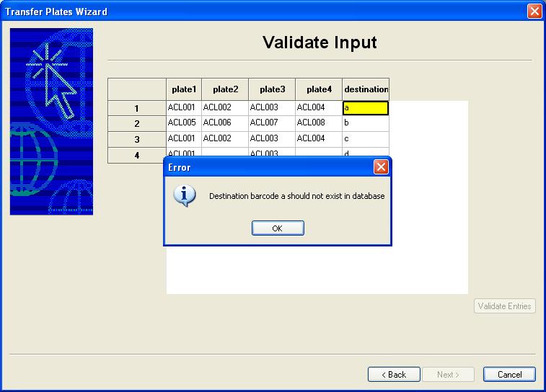Close the Transfer Plates Wizard window
Image resolution: width=546 pixels, height=392 pixels.
pyautogui.click(x=534, y=11)
